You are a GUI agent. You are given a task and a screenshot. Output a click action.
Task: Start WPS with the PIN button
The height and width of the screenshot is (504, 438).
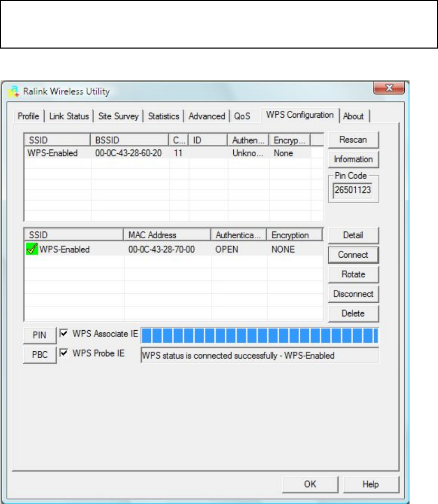click(40, 335)
